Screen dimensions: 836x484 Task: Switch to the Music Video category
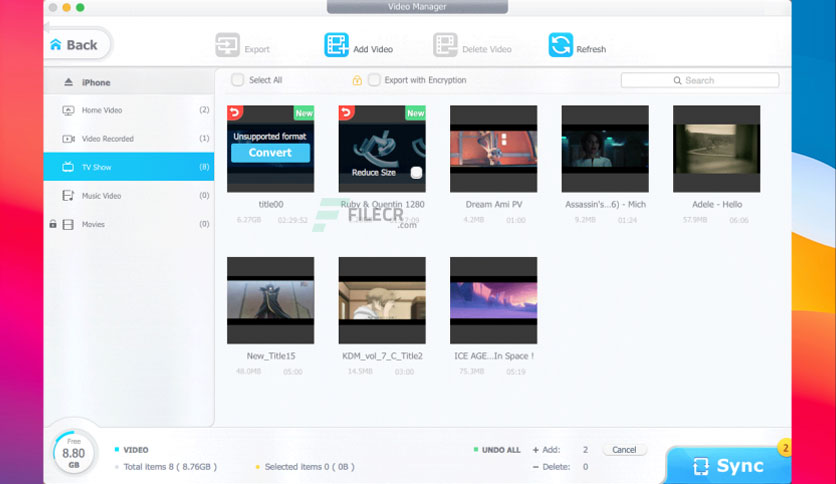(129, 196)
